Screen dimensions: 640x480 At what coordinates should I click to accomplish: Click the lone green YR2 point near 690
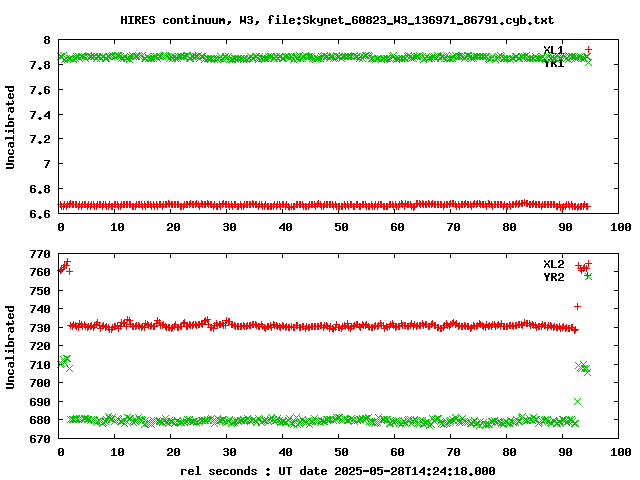(x=577, y=402)
